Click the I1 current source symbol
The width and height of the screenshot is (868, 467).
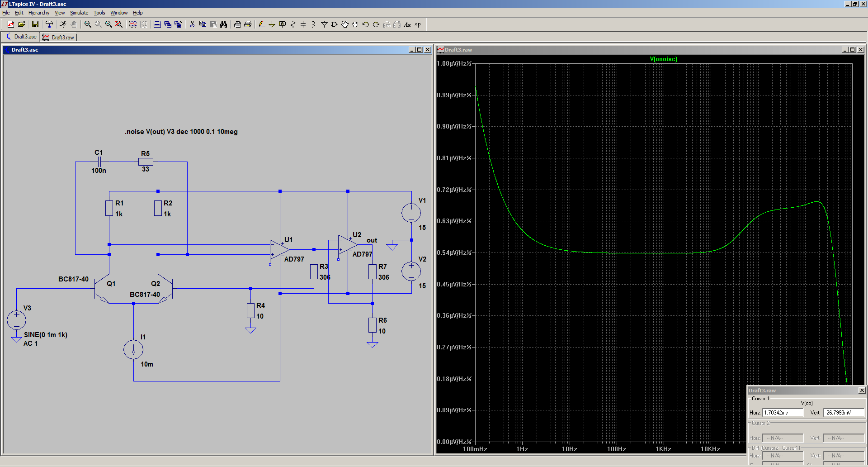coord(133,349)
